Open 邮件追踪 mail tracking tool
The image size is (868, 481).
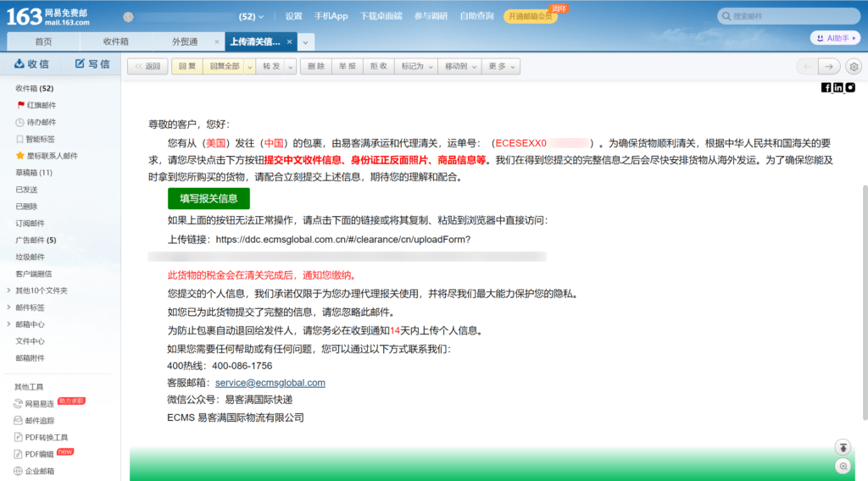tap(34, 421)
